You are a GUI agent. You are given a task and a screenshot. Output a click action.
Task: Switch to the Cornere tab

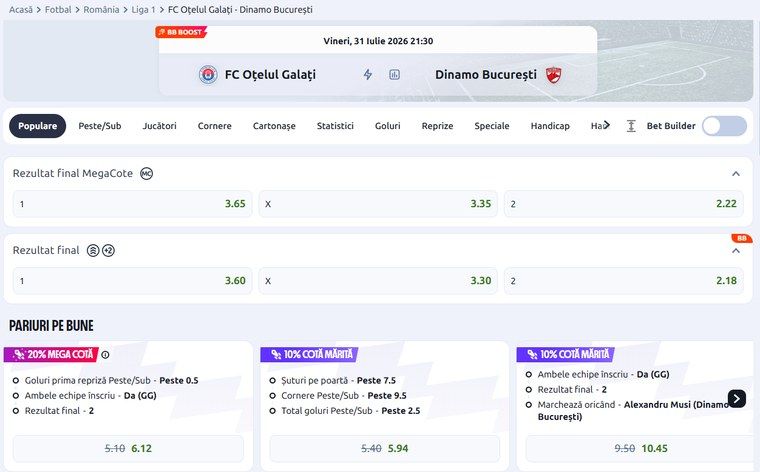click(215, 126)
